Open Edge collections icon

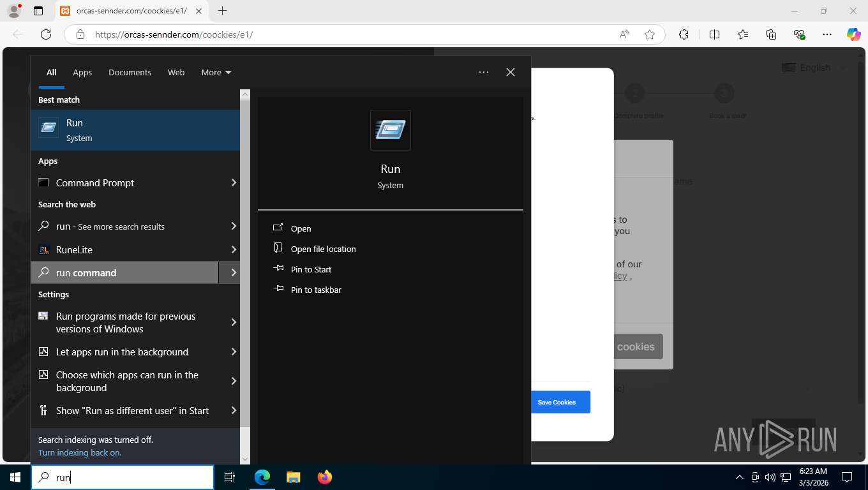[771, 34]
